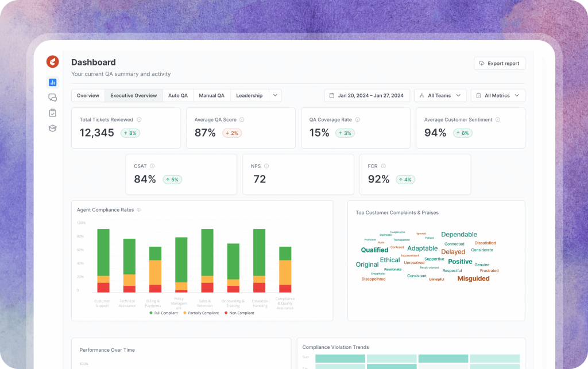The image size is (588, 369).
Task: Click the word Original in word cloud
Action: (x=367, y=265)
